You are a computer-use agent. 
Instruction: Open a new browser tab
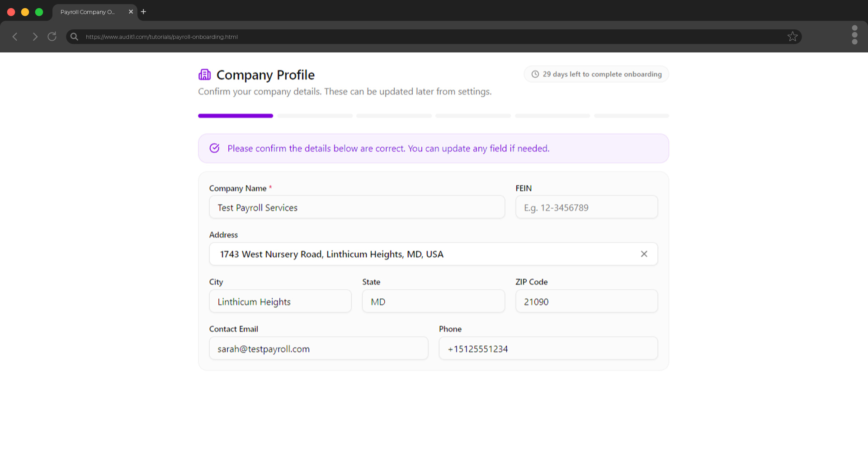click(x=143, y=12)
